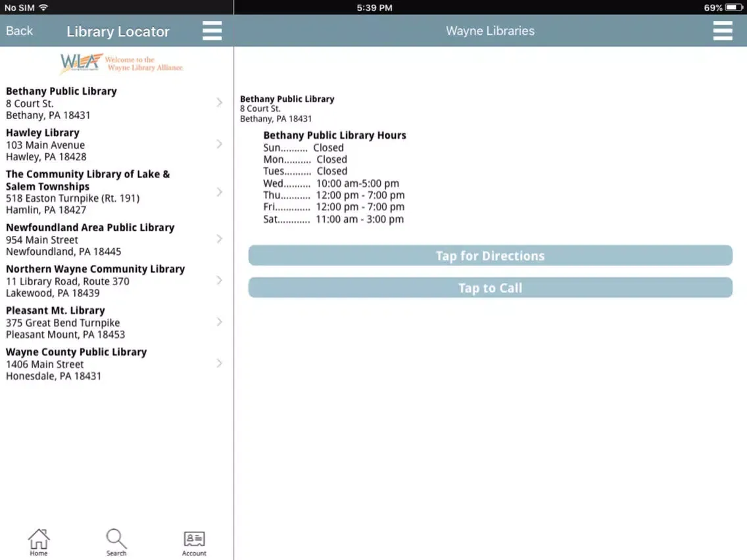Tap the 518 Easton Turnpike address line

pyautogui.click(x=72, y=198)
